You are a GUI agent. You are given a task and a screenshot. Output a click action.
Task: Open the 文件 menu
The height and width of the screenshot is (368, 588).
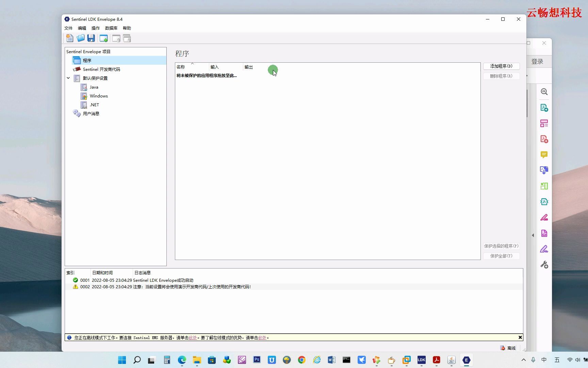[68, 28]
